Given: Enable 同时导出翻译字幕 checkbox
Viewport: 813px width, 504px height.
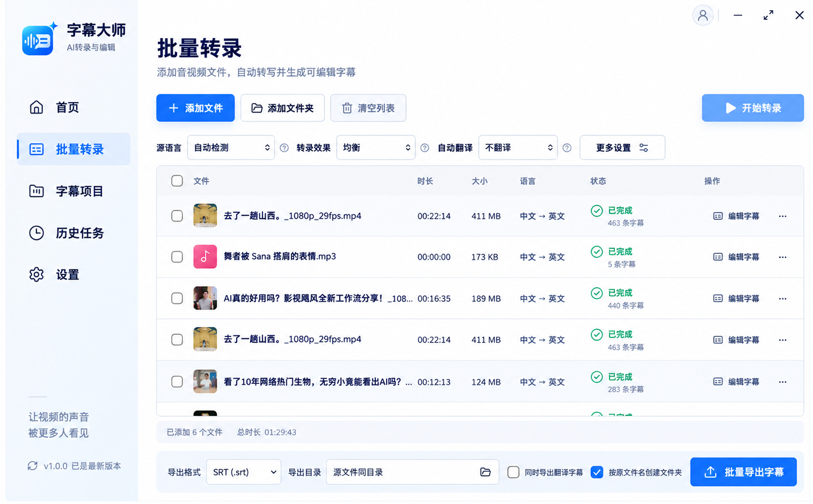Looking at the screenshot, I should click(x=513, y=472).
